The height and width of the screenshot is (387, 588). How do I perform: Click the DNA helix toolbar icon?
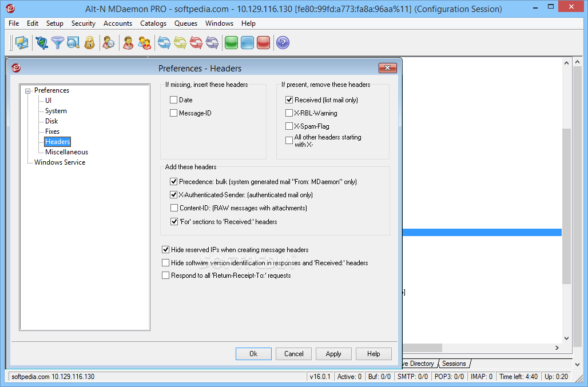(x=42, y=43)
